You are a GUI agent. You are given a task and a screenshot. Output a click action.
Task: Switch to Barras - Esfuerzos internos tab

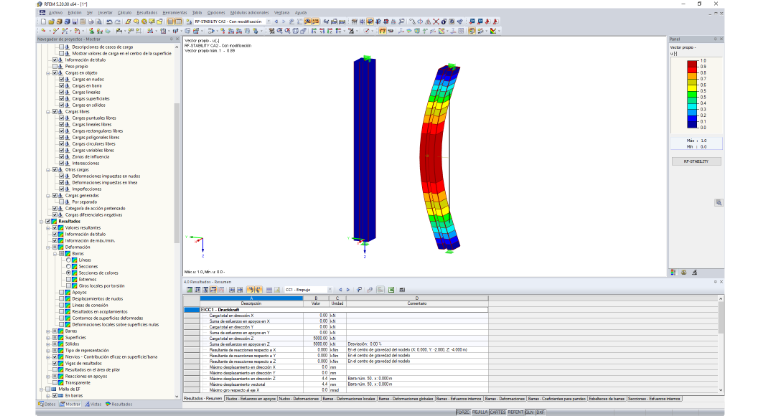pos(459,399)
